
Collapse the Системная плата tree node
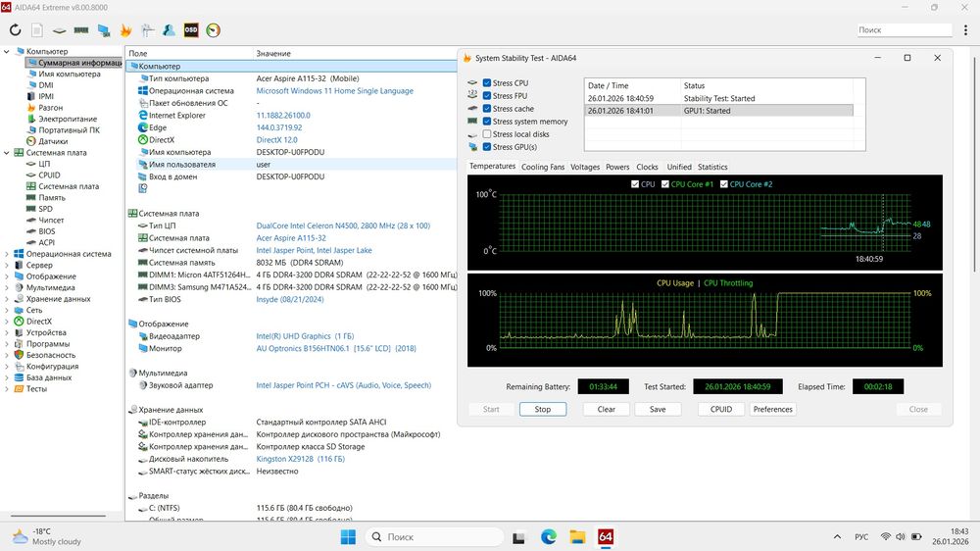pyautogui.click(x=7, y=153)
